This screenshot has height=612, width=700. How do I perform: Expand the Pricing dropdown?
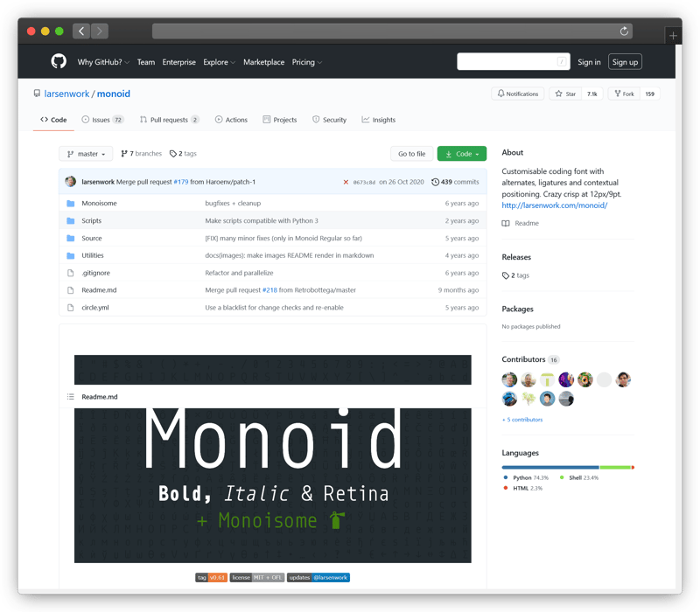point(307,62)
